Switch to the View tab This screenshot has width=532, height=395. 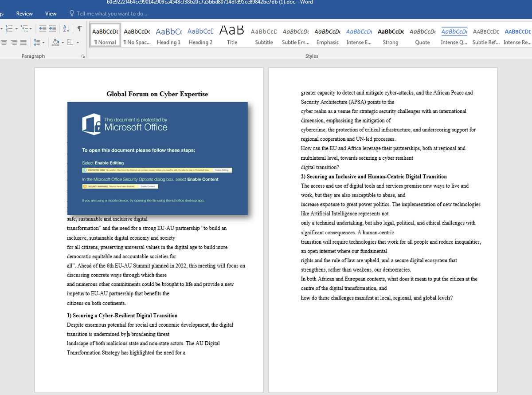point(51,14)
